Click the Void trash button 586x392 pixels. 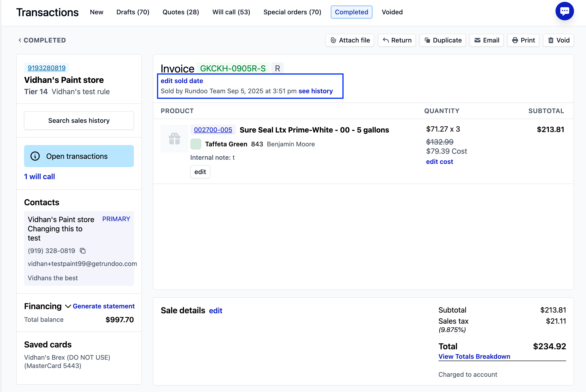tap(558, 40)
